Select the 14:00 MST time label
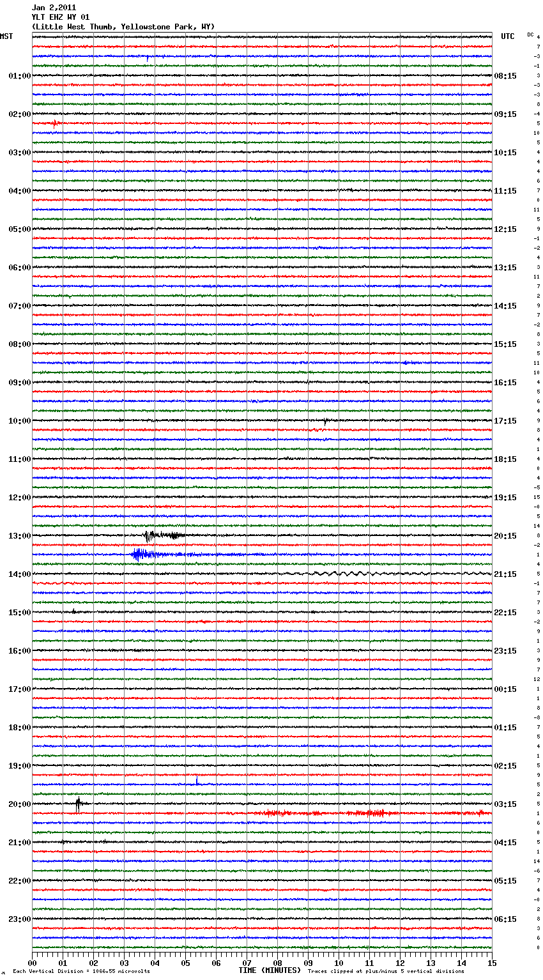Viewport: 543px width, 980px height. [20, 574]
